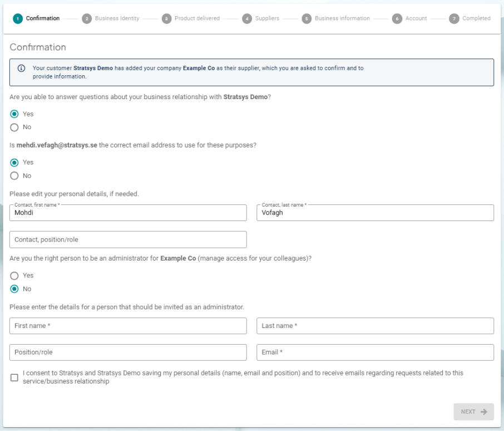Click the Contact, position/role field
The width and height of the screenshot is (504, 431).
coord(128,239)
